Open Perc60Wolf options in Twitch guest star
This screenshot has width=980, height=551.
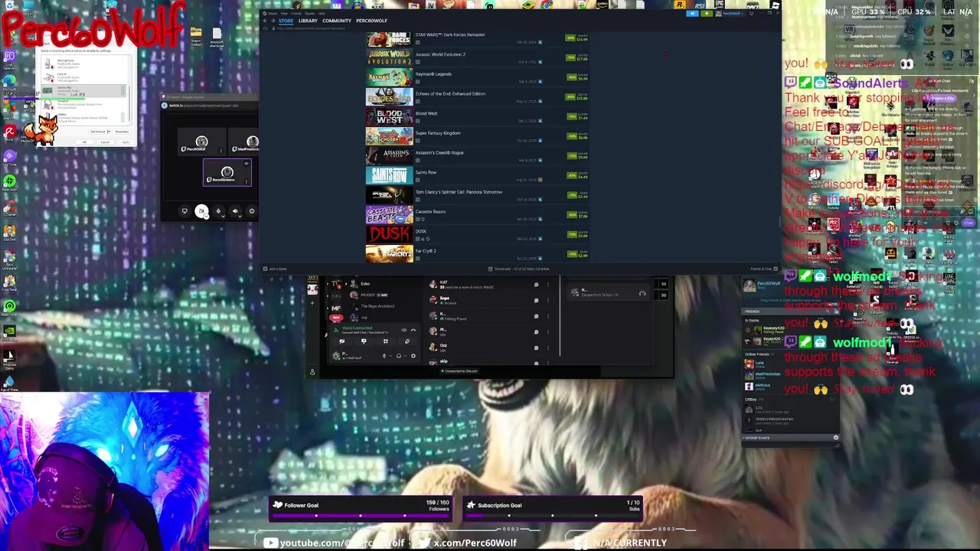(220, 151)
